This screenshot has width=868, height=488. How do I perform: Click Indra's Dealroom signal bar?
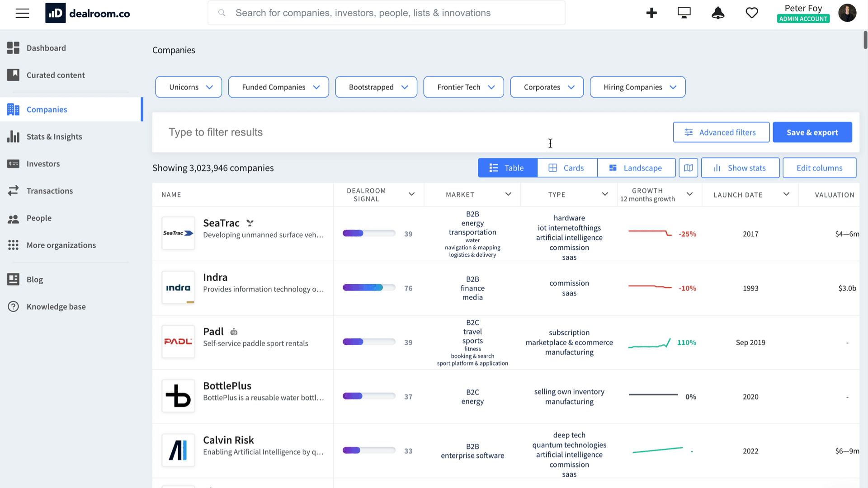tap(369, 287)
